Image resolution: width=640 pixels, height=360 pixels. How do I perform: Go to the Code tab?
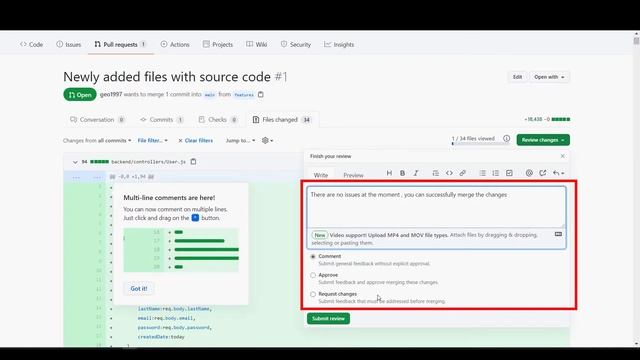click(x=31, y=44)
